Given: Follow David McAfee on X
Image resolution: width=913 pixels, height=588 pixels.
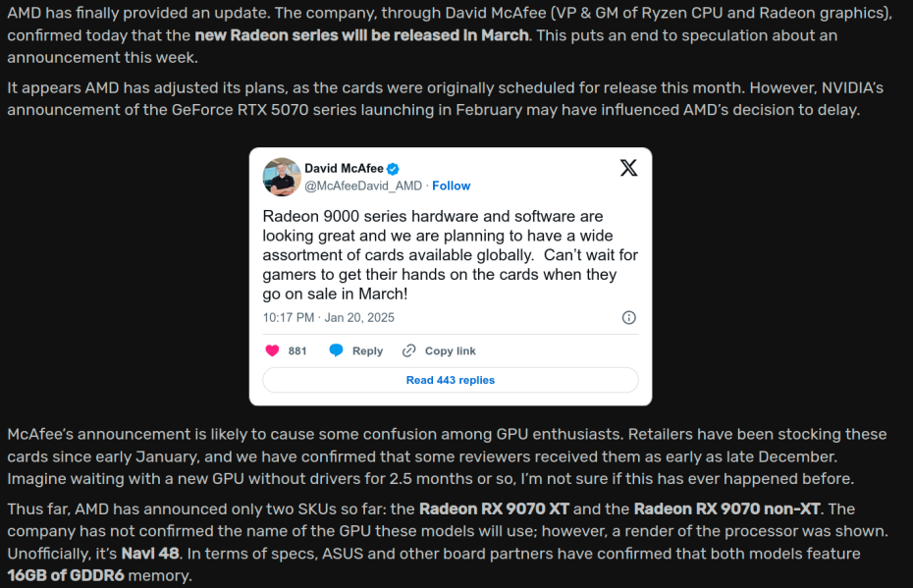Looking at the screenshot, I should pos(451,186).
